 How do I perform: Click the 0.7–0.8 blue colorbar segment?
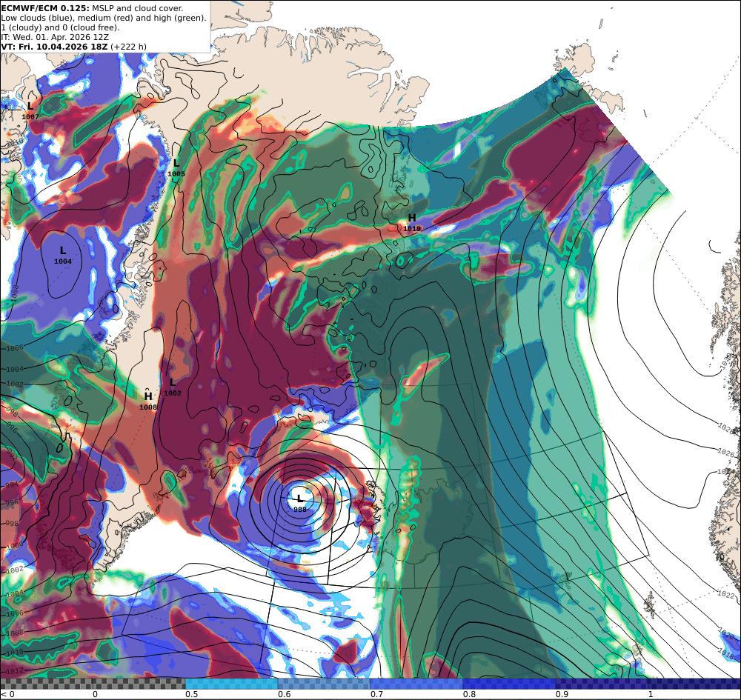[x=416, y=684]
